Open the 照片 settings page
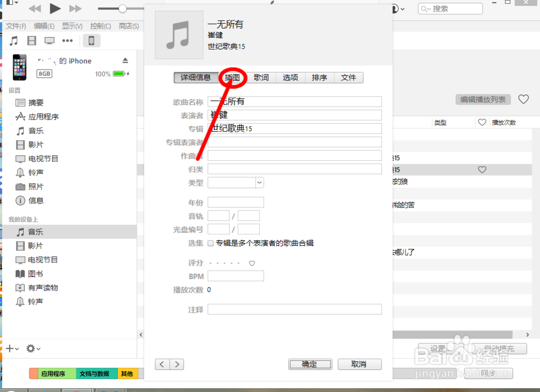 pos(36,186)
